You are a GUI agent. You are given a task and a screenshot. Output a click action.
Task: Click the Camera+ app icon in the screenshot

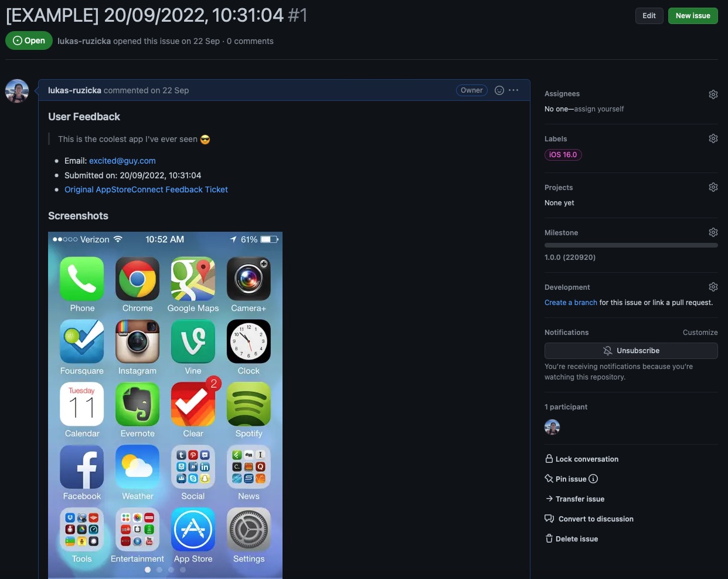[249, 279]
